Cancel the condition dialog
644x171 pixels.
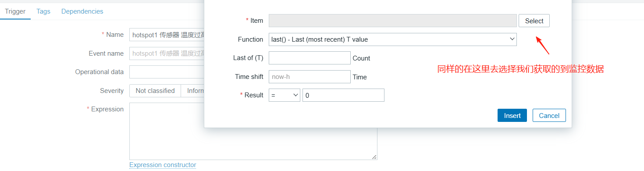[549, 115]
